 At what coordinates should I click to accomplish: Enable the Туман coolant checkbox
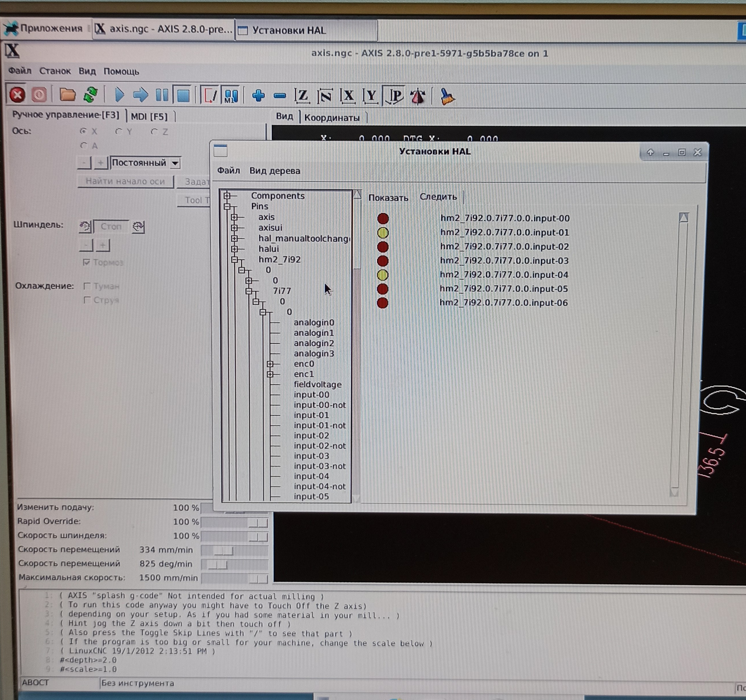pyautogui.click(x=87, y=286)
